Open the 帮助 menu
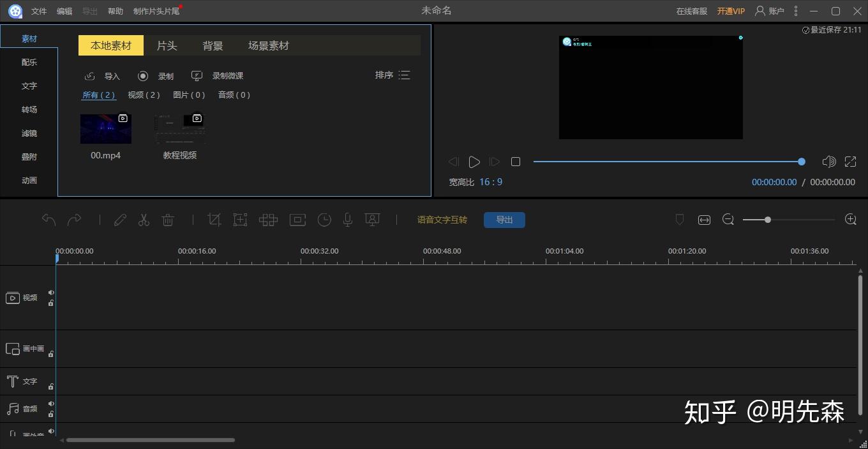Screen dimensions: 868x449 point(115,11)
